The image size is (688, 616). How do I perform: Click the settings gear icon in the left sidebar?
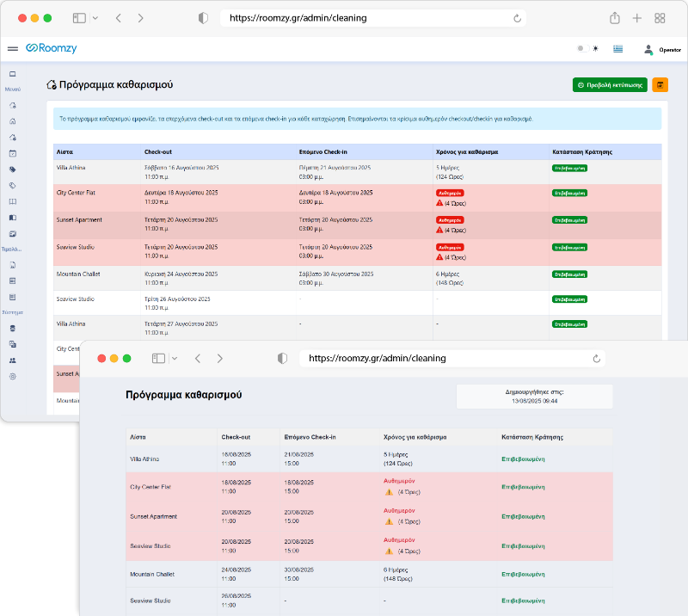coord(13,376)
